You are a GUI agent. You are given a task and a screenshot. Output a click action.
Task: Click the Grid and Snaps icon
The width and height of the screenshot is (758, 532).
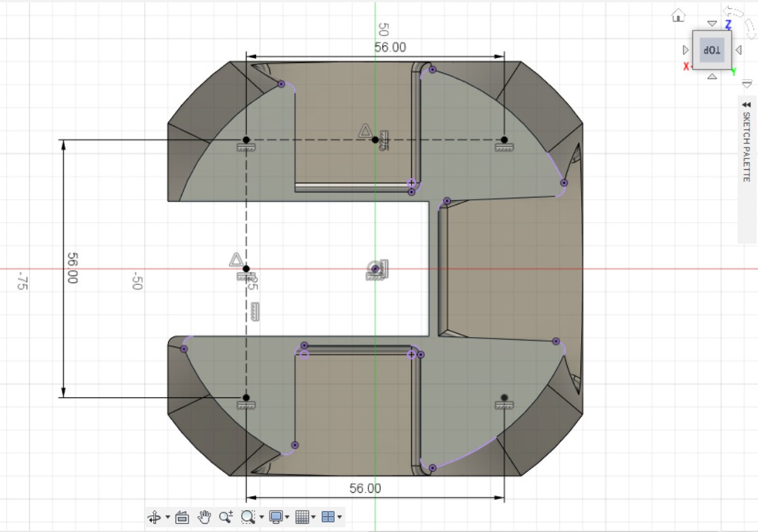click(x=302, y=517)
